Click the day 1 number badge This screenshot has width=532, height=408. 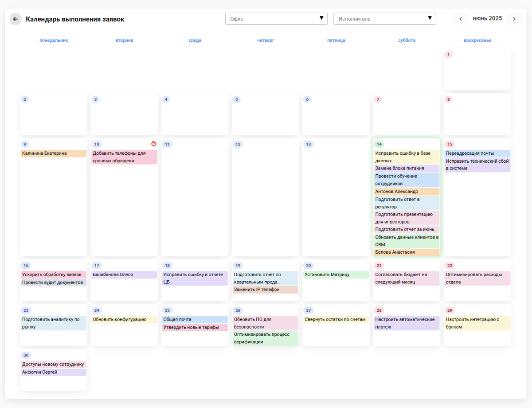point(449,55)
